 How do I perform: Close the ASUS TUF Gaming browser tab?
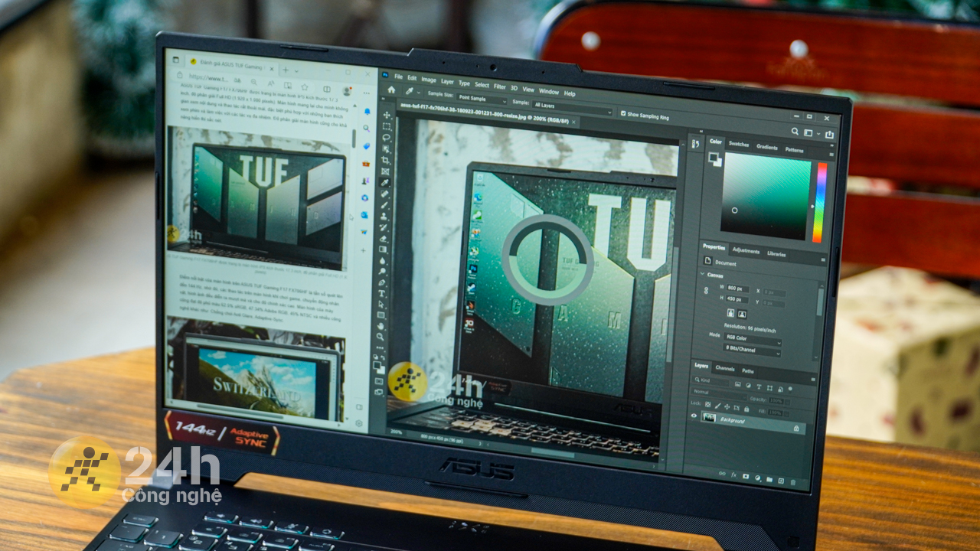point(273,68)
